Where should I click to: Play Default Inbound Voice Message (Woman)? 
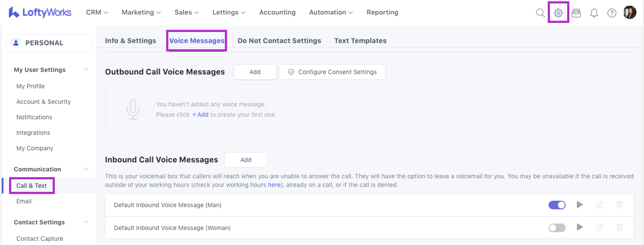[x=579, y=227]
